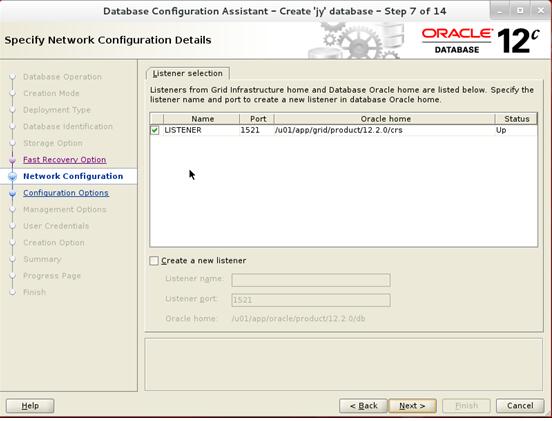Viewport: 552px width, 421px height.
Task: Click Deployment Type step in sidebar
Action: (57, 110)
